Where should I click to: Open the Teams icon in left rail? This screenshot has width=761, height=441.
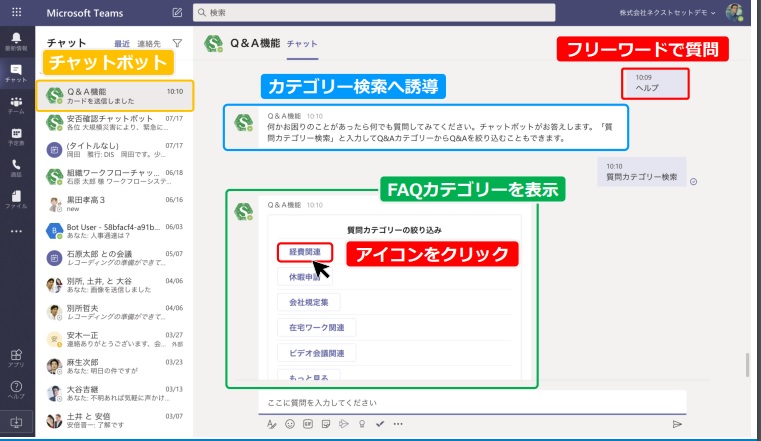(x=16, y=105)
